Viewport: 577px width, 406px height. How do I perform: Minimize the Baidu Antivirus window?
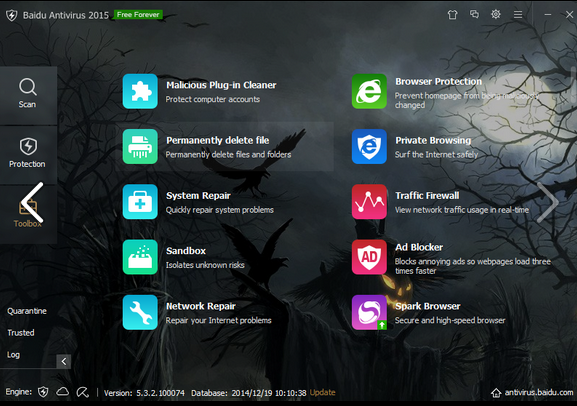tap(548, 14)
